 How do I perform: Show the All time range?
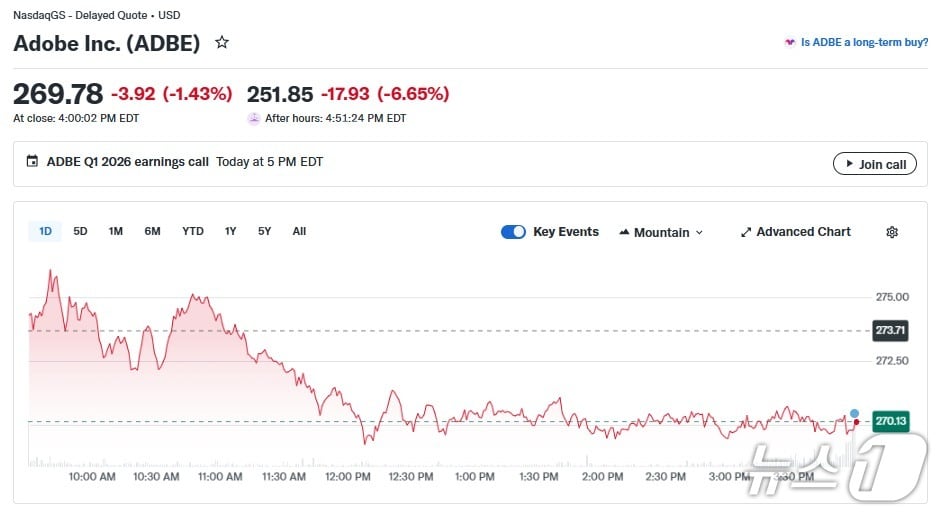[299, 232]
